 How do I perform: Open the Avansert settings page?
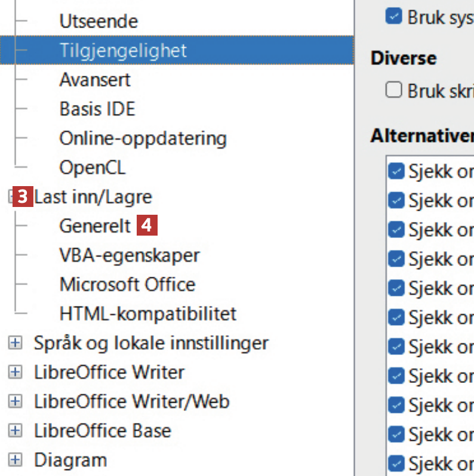[x=95, y=80]
